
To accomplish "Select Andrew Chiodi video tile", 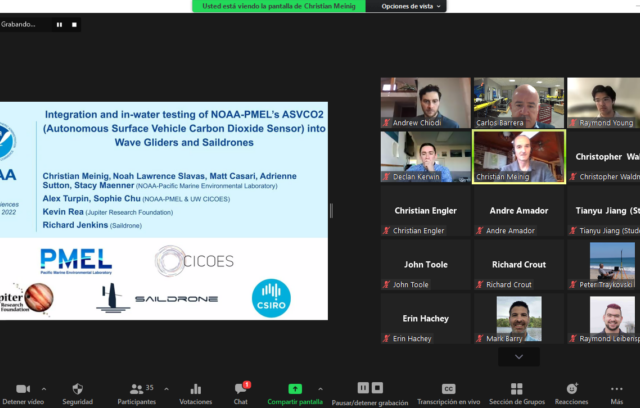I will (426, 103).
